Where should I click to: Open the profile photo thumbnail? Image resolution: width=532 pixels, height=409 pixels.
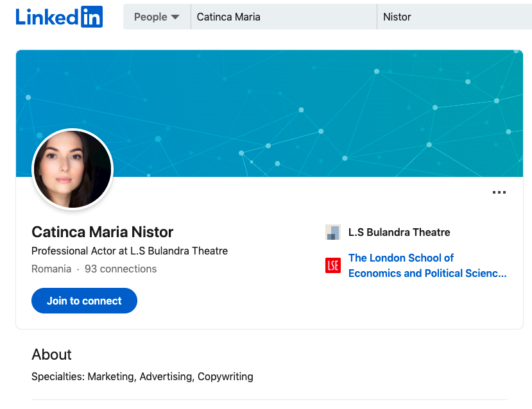(x=73, y=169)
